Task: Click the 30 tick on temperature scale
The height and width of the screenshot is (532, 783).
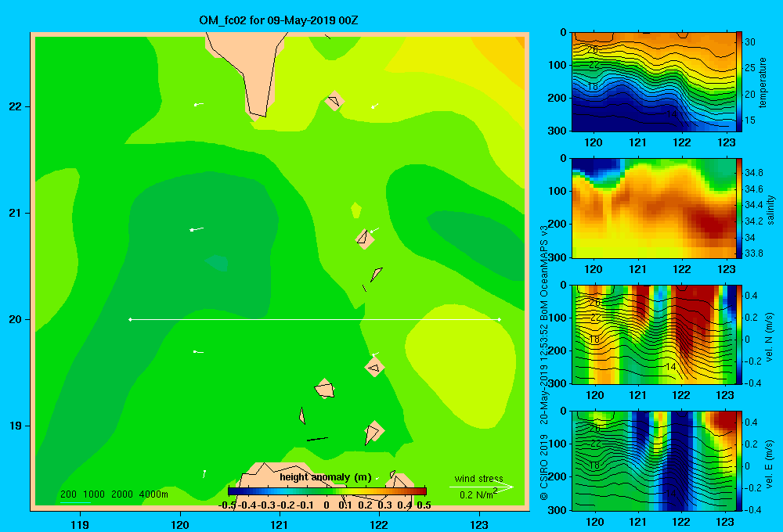Action: click(750, 42)
